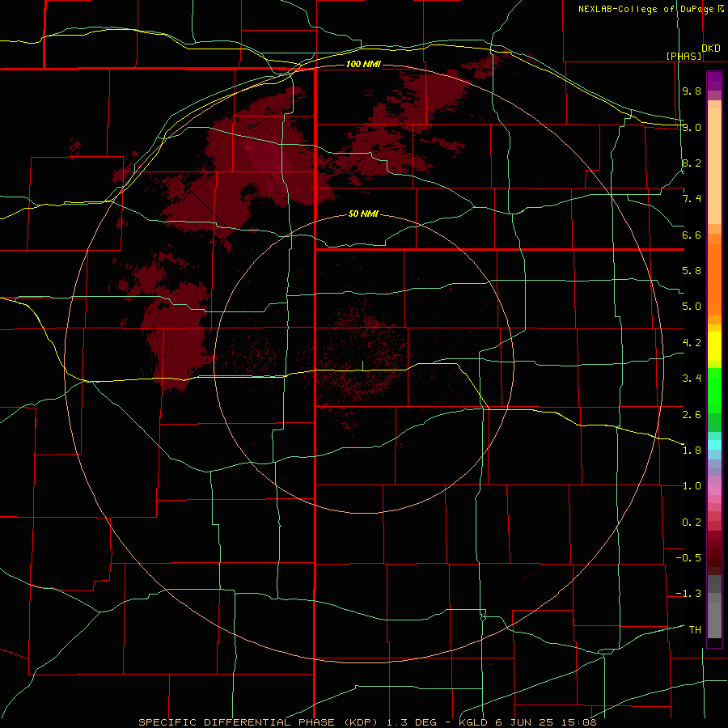This screenshot has height=728, width=728.
Task: Click the 1.0 scale value
Action: click(692, 486)
